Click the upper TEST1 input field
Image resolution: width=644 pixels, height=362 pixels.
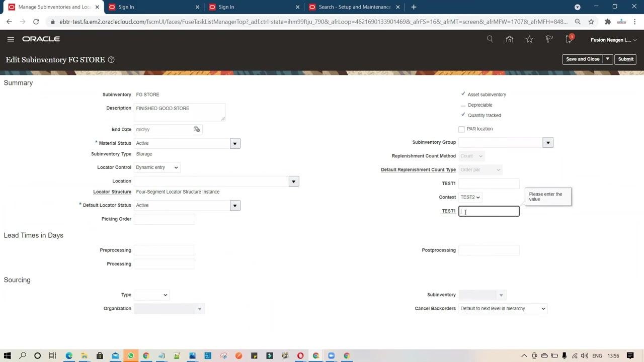489,184
